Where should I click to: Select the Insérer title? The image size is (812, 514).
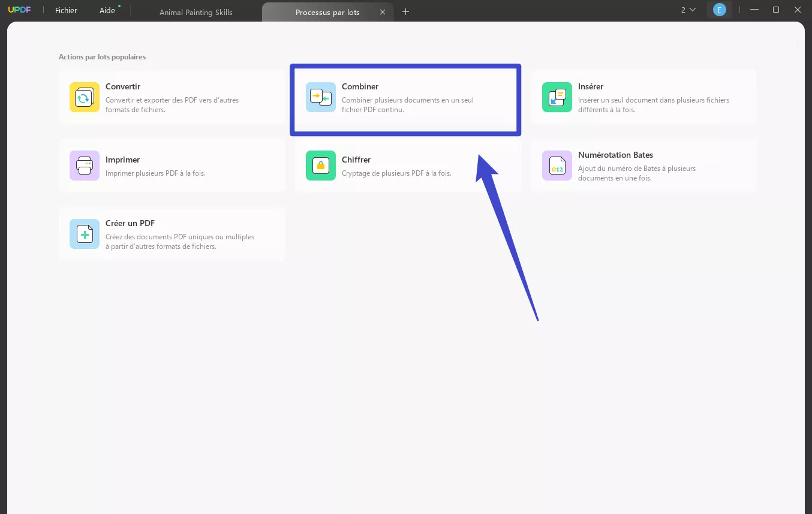pyautogui.click(x=591, y=86)
